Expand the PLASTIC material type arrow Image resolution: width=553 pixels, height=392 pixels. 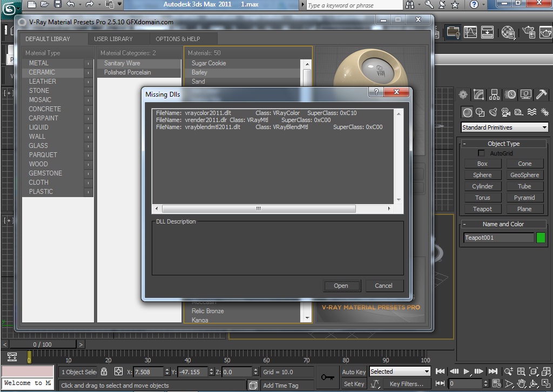(89, 192)
